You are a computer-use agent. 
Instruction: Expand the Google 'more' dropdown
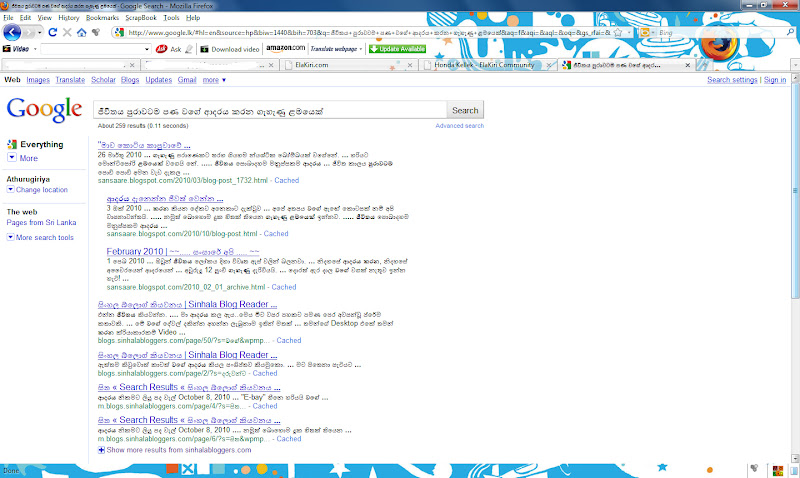point(214,80)
